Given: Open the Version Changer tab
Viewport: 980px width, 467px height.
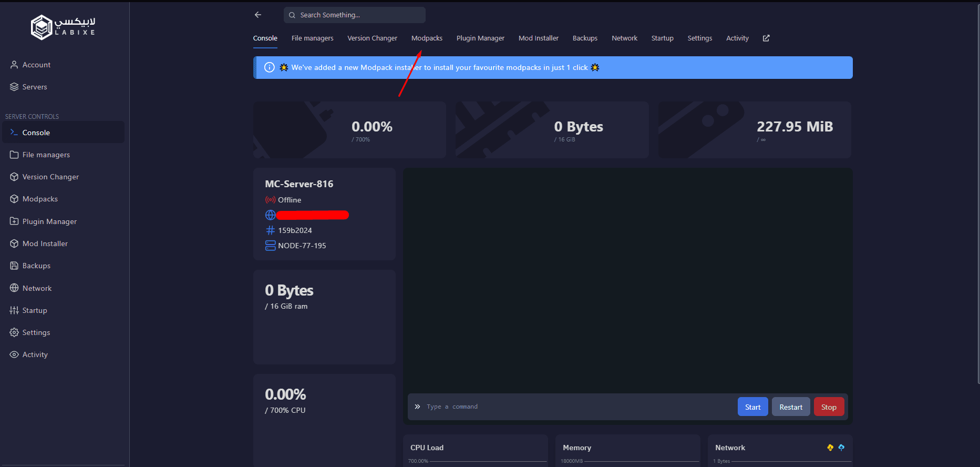Looking at the screenshot, I should (372, 38).
